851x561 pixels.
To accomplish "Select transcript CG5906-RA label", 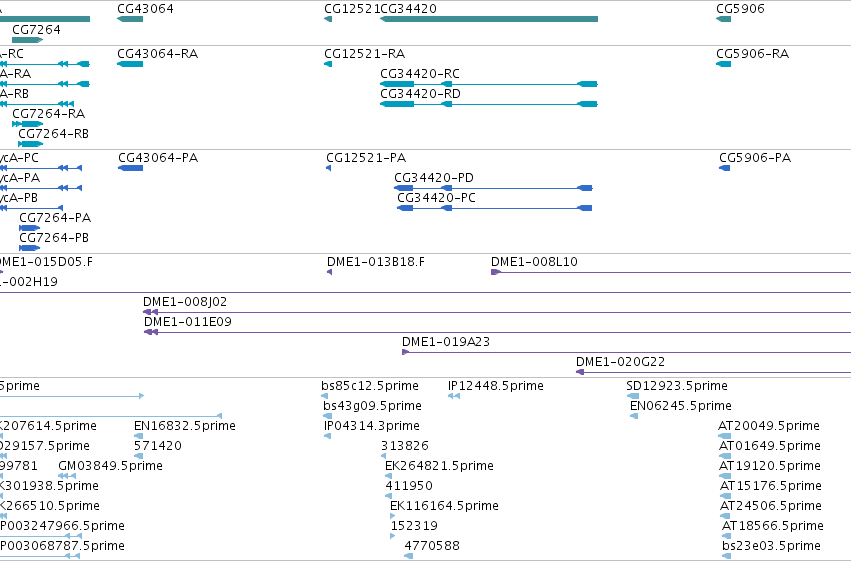I will click(x=753, y=54).
